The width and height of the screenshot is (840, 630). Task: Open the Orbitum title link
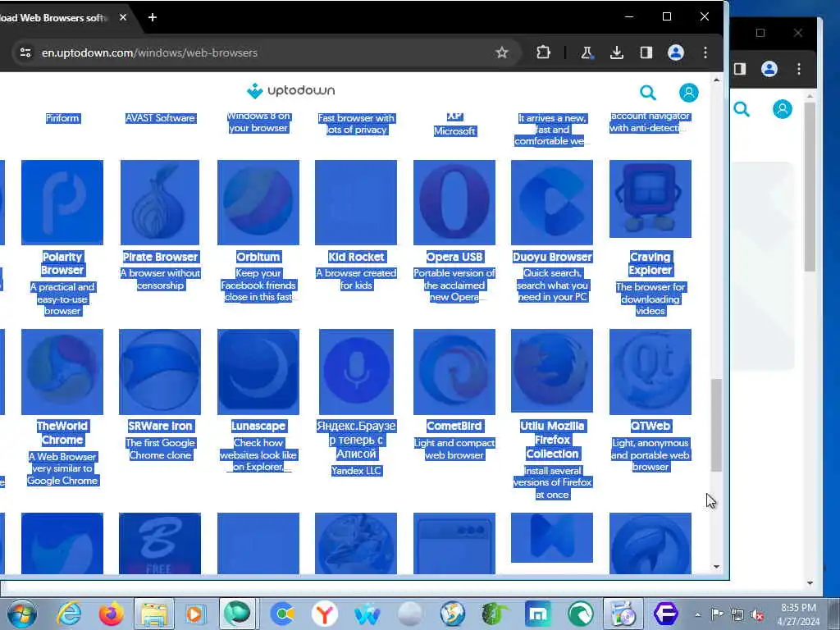tap(258, 257)
